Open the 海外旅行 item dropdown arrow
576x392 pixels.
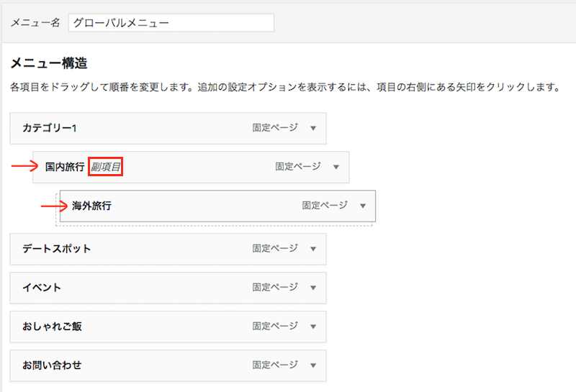pos(363,206)
